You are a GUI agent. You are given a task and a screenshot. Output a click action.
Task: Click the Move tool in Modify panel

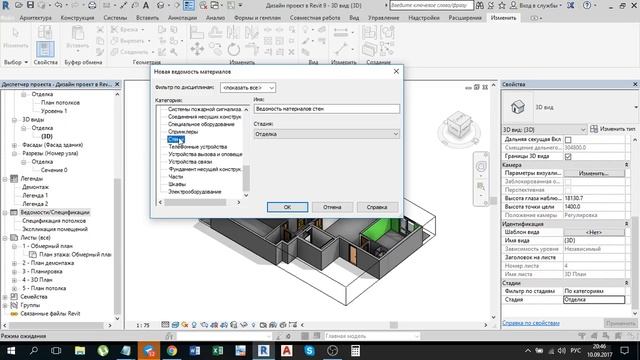pyautogui.click(x=197, y=49)
